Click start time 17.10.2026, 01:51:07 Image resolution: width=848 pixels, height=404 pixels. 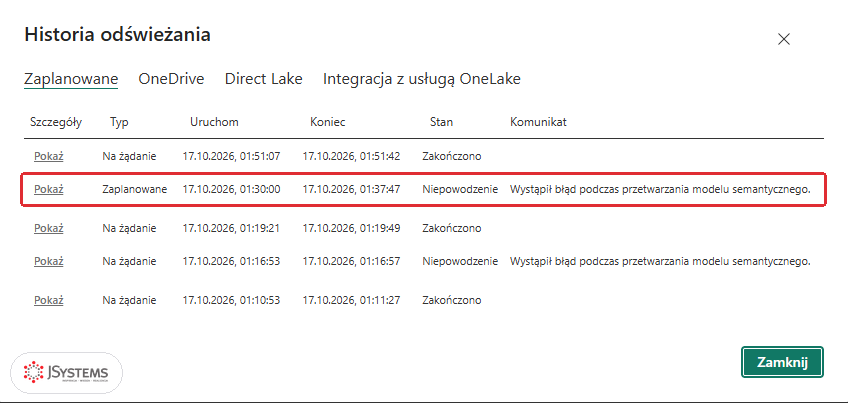(x=231, y=156)
